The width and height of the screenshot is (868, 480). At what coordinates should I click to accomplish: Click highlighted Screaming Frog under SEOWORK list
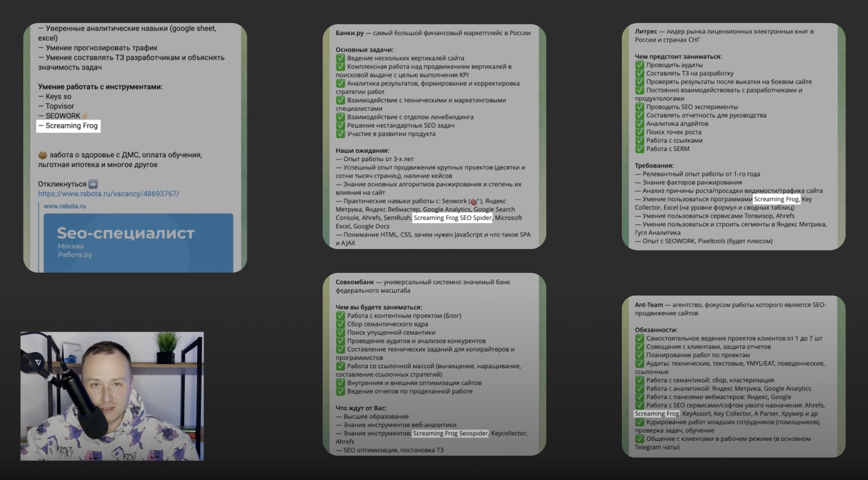tap(68, 126)
